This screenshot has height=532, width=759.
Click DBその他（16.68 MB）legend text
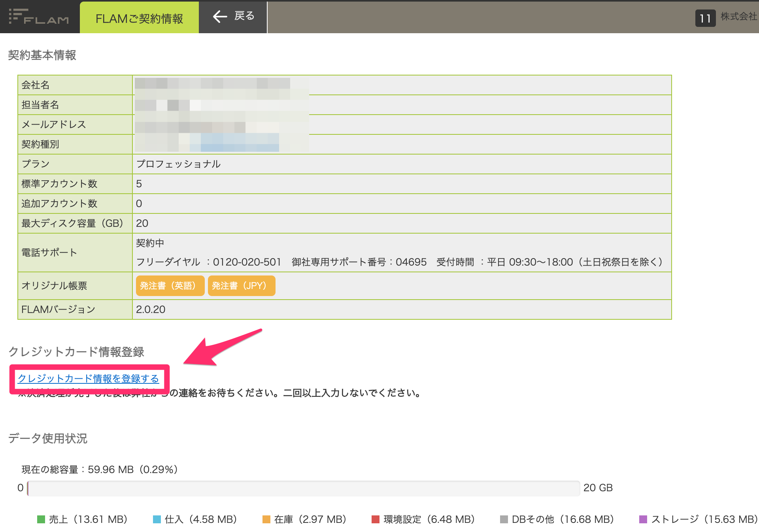pyautogui.click(x=563, y=519)
